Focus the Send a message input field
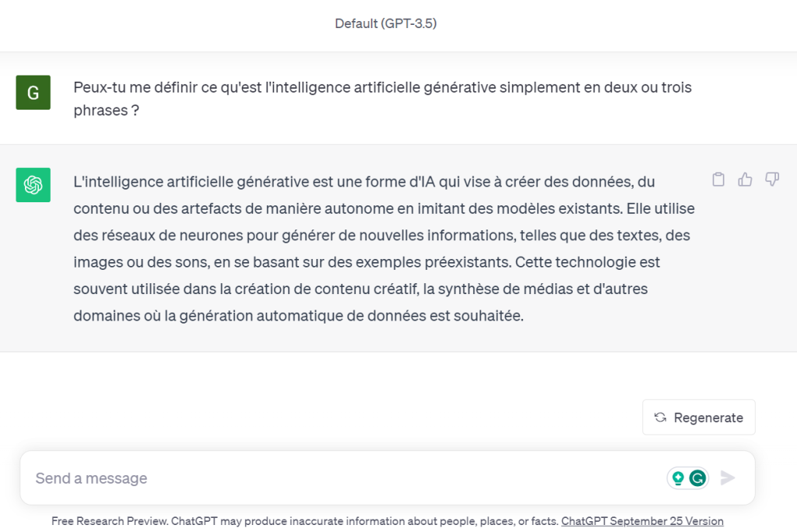The height and width of the screenshot is (532, 797). [342, 478]
